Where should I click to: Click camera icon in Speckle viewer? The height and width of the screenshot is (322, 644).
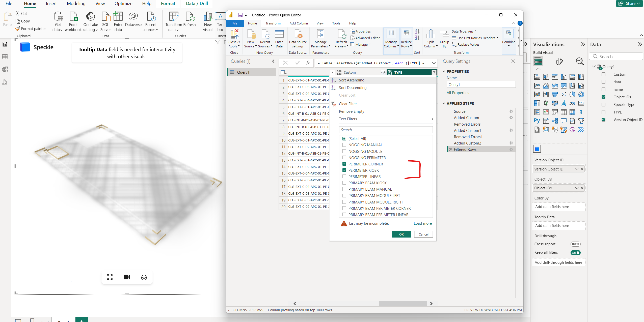coord(127,277)
